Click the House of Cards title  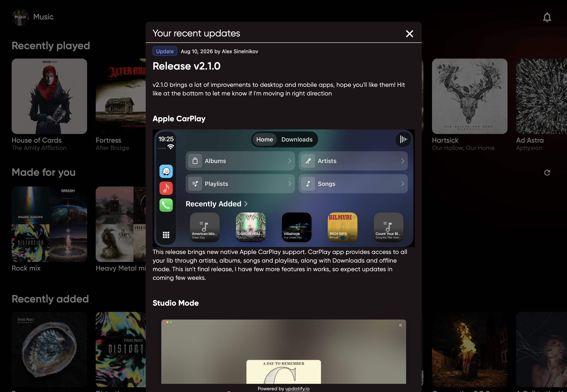37,140
